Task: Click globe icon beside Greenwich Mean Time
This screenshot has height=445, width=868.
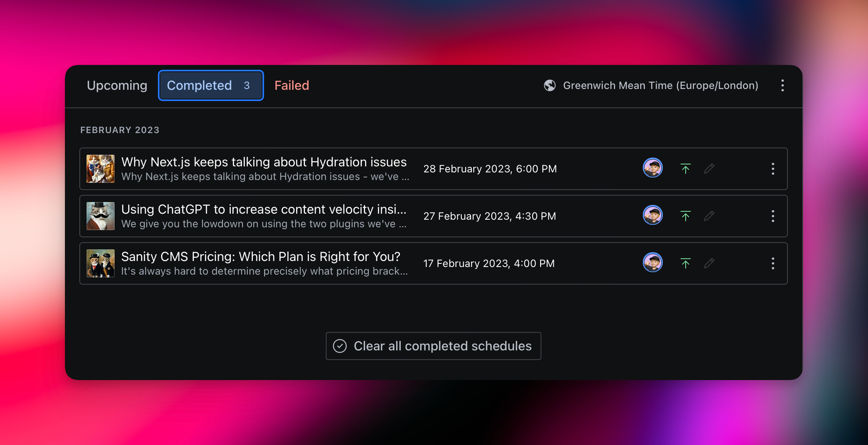Action: (549, 85)
